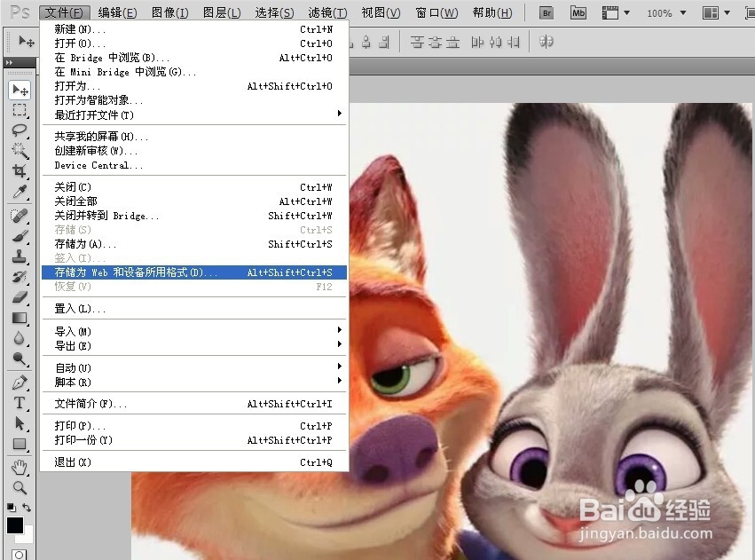Click align top edges icon
The width and height of the screenshot is (755, 560).
[417, 42]
